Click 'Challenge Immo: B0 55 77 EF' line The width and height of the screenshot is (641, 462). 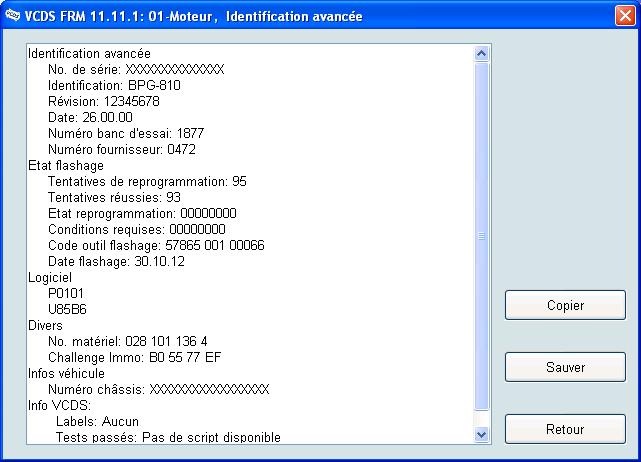click(x=134, y=357)
